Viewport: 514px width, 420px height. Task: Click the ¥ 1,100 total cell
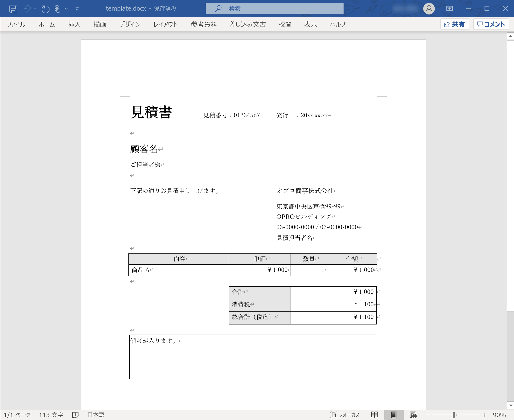click(333, 318)
